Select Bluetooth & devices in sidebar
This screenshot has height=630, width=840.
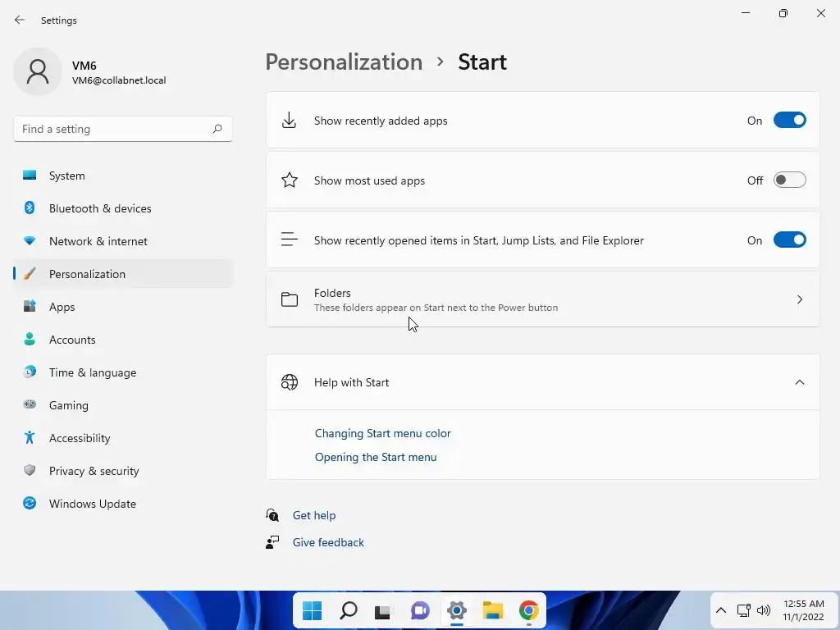click(x=123, y=208)
